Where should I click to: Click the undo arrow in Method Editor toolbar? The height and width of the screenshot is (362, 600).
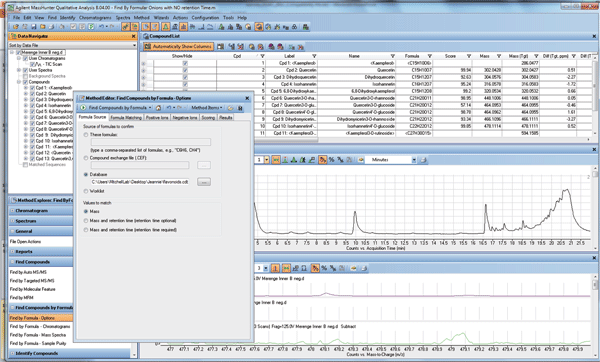pyautogui.click(x=169, y=108)
